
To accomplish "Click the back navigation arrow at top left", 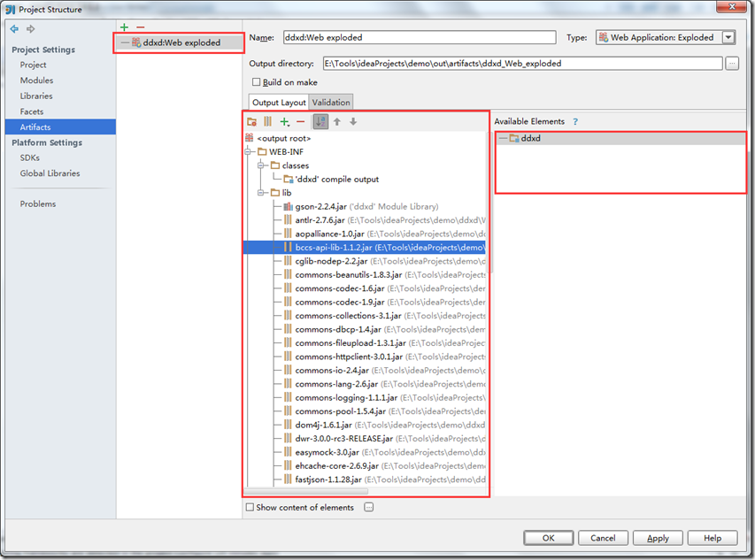I will (12, 28).
